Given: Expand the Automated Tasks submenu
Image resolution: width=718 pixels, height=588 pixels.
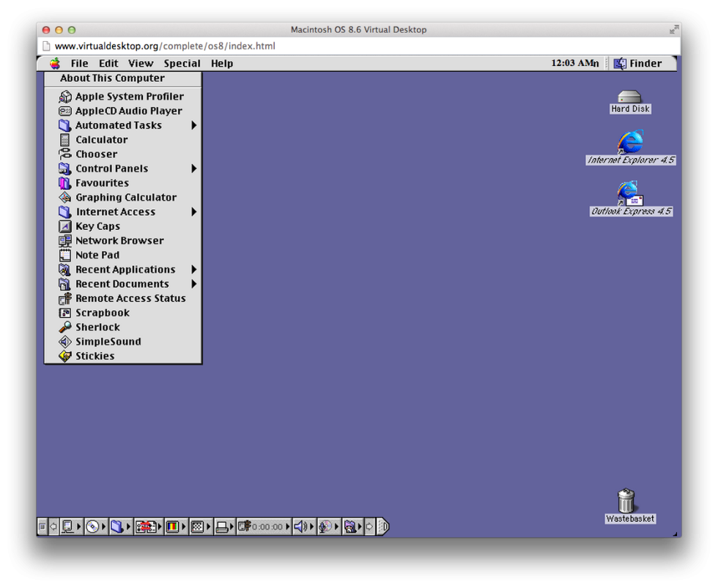Looking at the screenshot, I should click(x=119, y=125).
